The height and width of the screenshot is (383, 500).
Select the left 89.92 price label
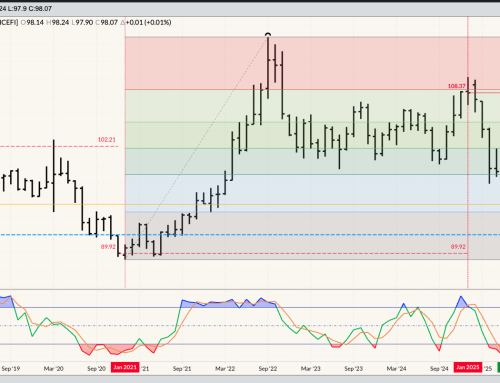coord(108,247)
